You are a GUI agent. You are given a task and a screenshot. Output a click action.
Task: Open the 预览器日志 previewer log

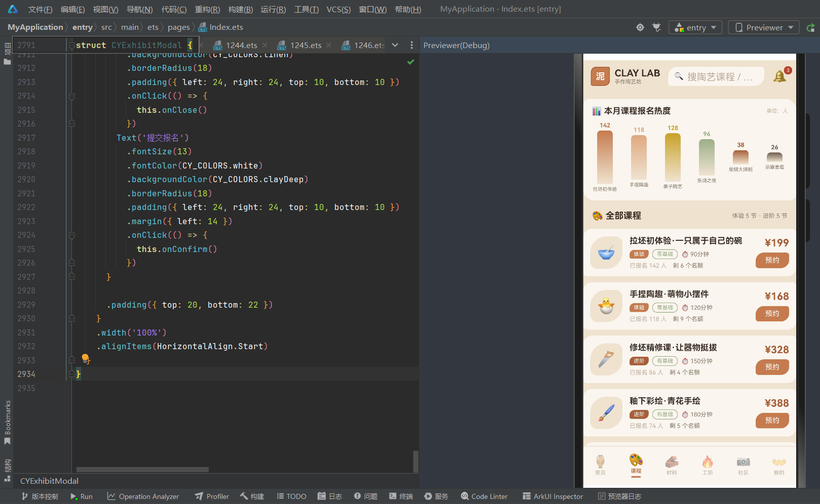click(619, 496)
